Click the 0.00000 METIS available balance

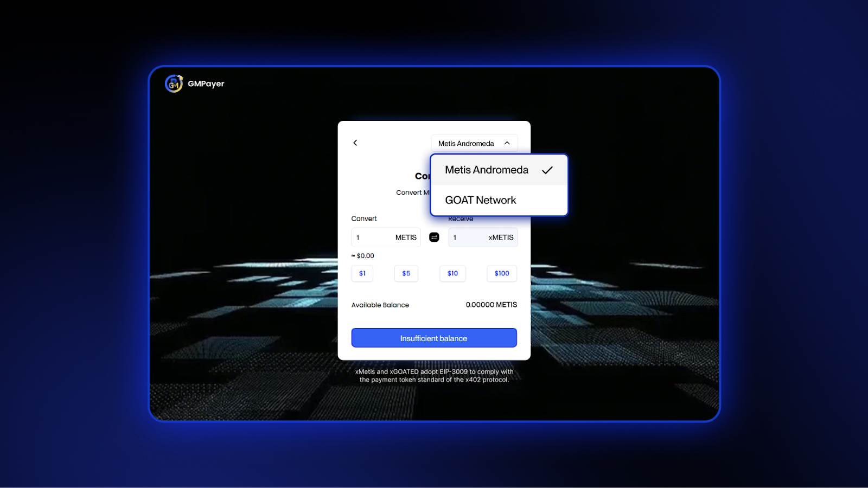pos(491,305)
